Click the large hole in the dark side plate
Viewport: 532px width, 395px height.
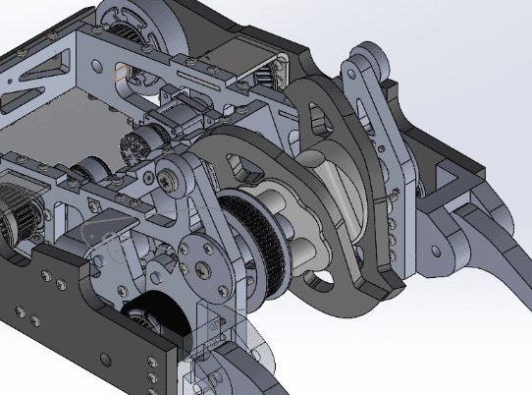coord(106,360)
